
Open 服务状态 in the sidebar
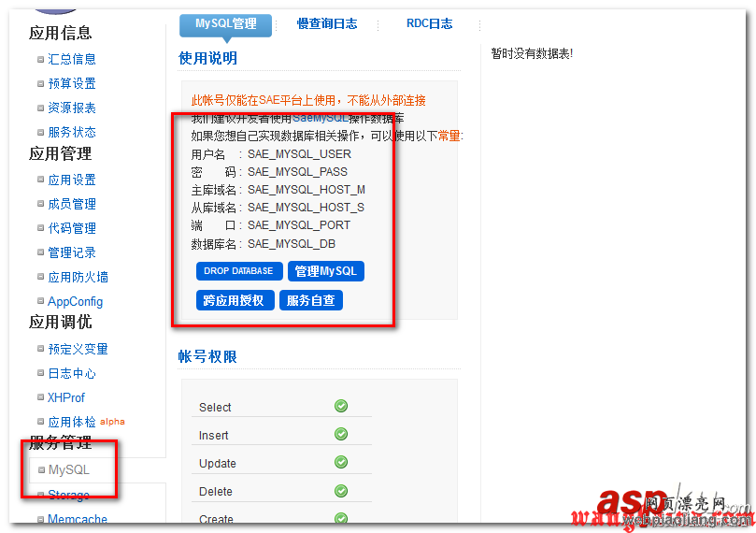point(72,132)
